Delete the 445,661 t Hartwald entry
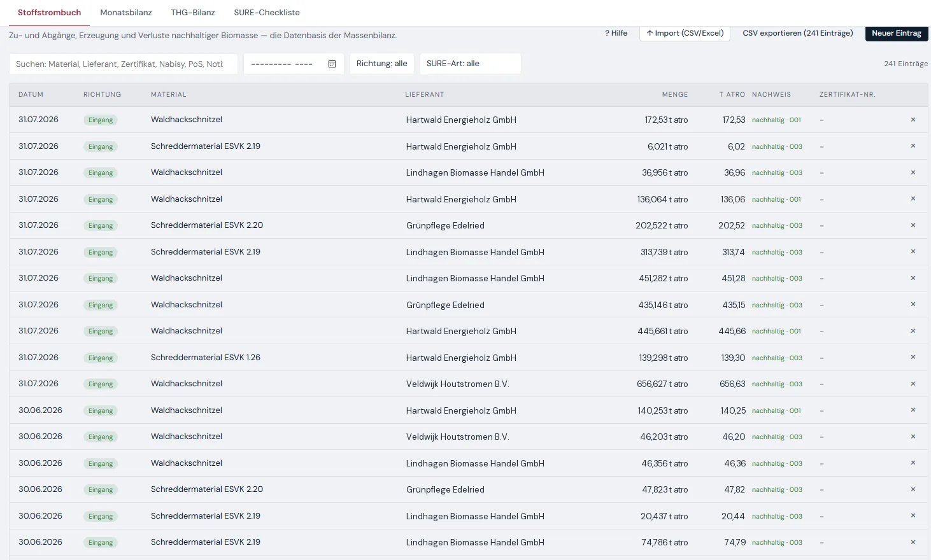This screenshot has height=560, width=931. pyautogui.click(x=913, y=331)
